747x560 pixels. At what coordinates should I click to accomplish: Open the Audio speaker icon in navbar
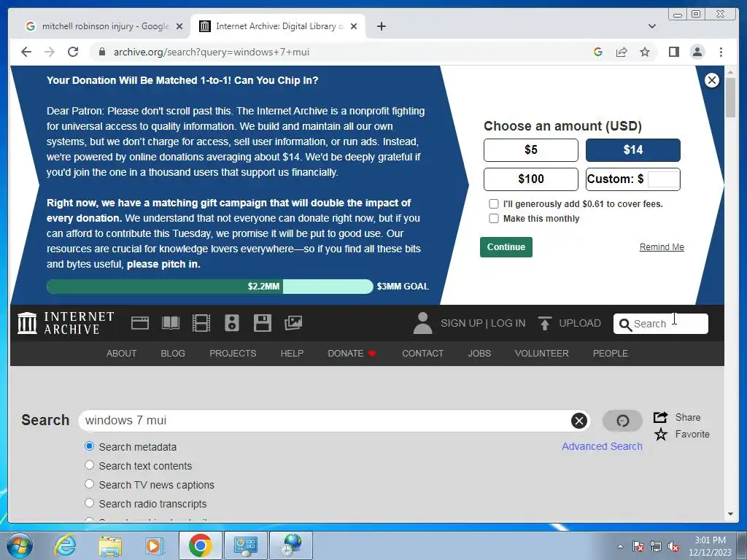(x=231, y=323)
